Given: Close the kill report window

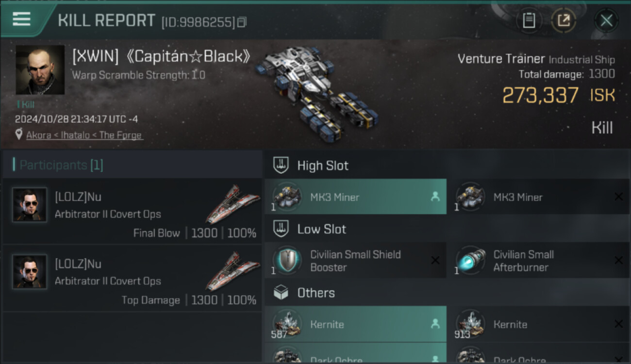Looking at the screenshot, I should (x=606, y=20).
